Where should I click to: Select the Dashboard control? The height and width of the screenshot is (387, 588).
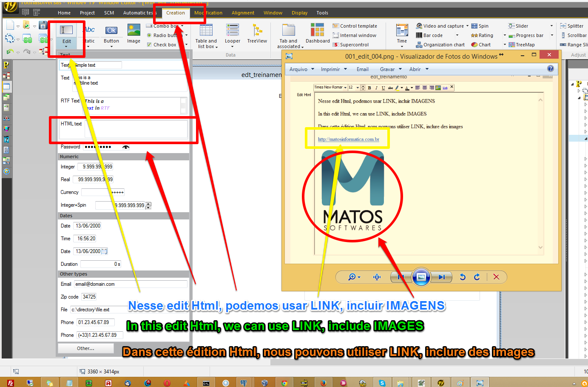[x=318, y=34]
